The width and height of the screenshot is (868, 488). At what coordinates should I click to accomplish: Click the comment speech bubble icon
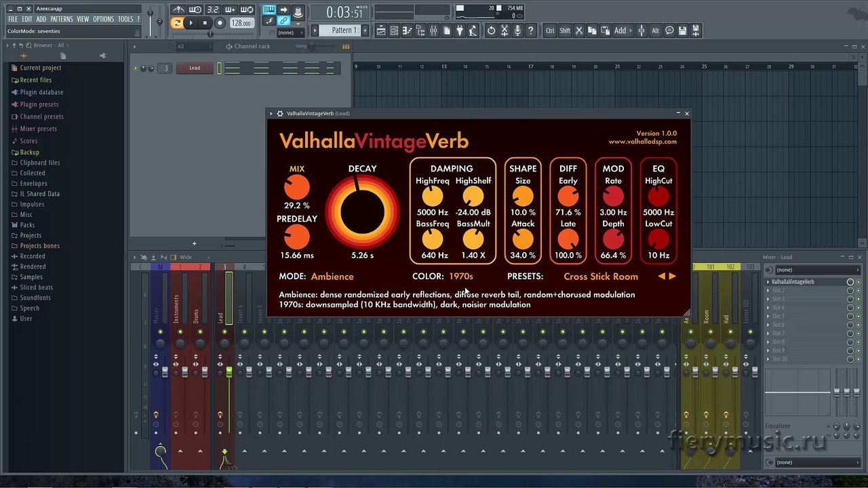[x=669, y=30]
